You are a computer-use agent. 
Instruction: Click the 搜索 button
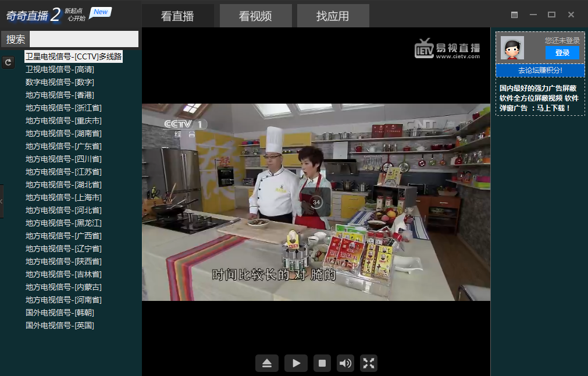[x=15, y=39]
